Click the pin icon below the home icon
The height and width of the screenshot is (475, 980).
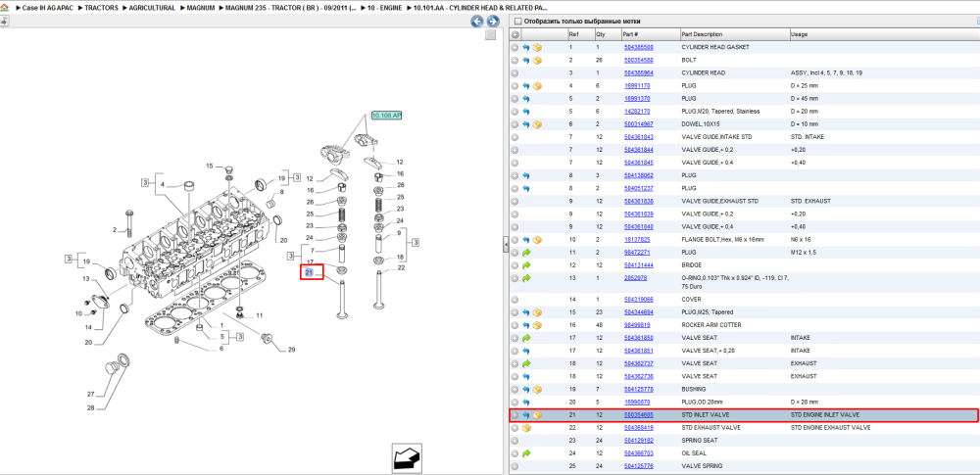click(4, 22)
